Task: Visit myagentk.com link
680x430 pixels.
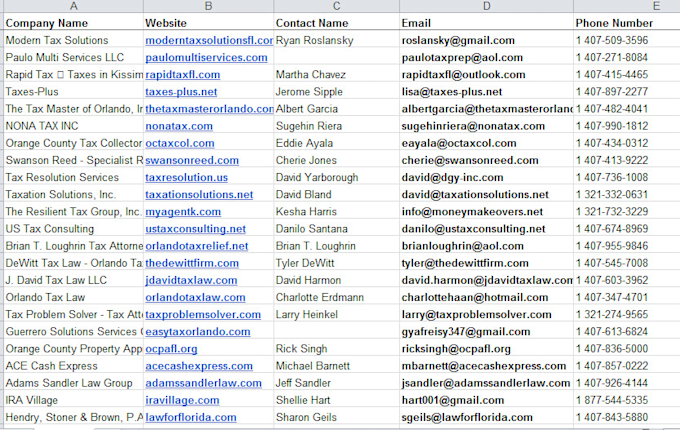Action: click(x=183, y=212)
